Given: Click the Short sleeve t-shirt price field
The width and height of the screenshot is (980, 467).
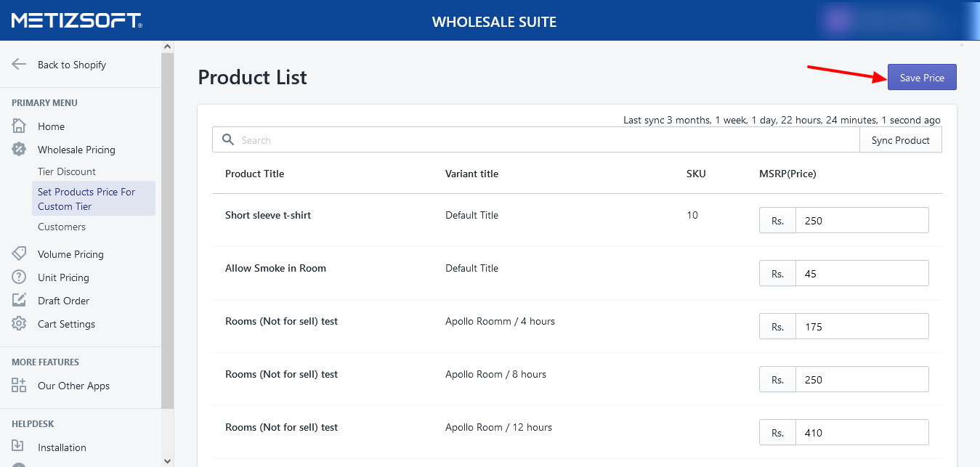Looking at the screenshot, I should (x=862, y=221).
